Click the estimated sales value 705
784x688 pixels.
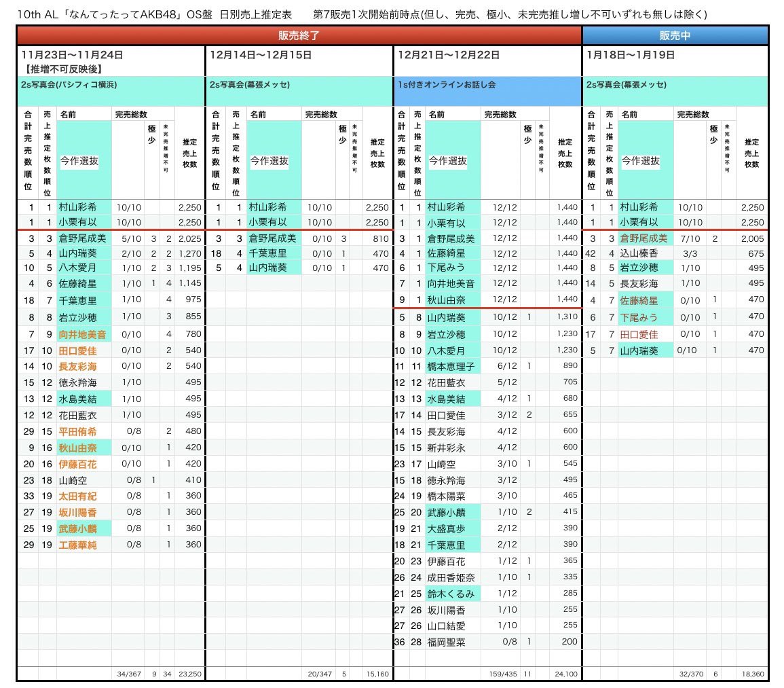point(570,382)
